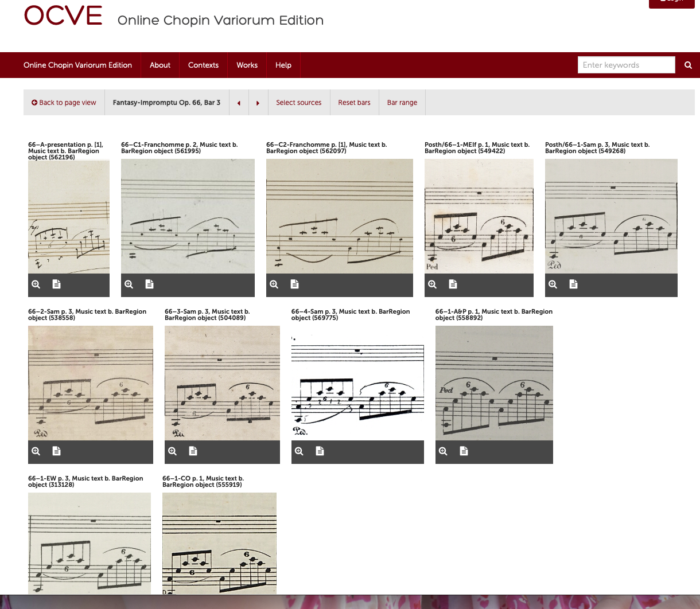Screen dimensions: 700x609
Task: Go to the next bar arrow
Action: pos(258,103)
